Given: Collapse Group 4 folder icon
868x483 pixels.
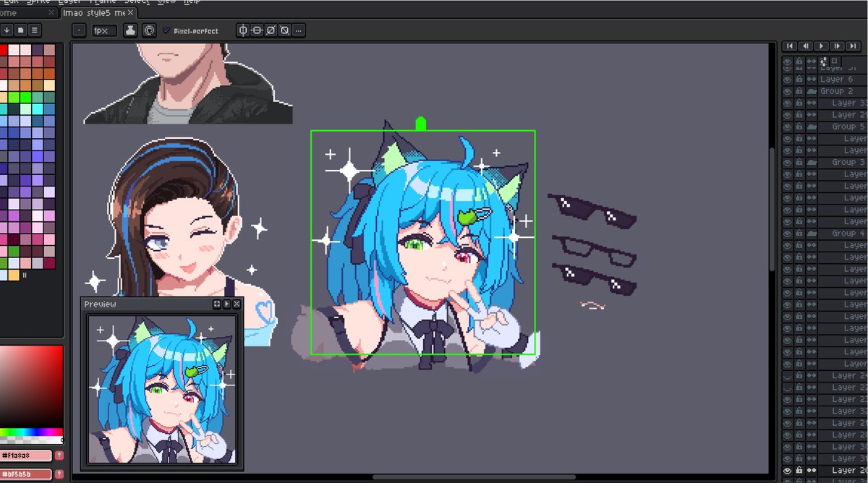Looking at the screenshot, I should click(812, 234).
